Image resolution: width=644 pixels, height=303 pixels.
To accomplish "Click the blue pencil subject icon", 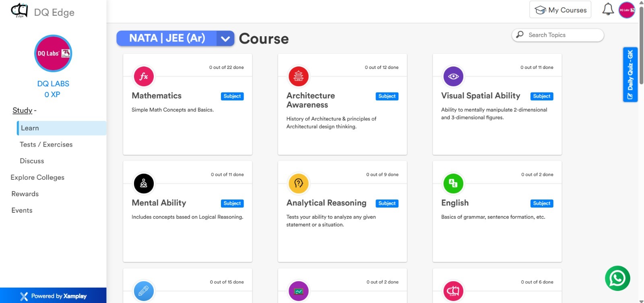I will [144, 291].
